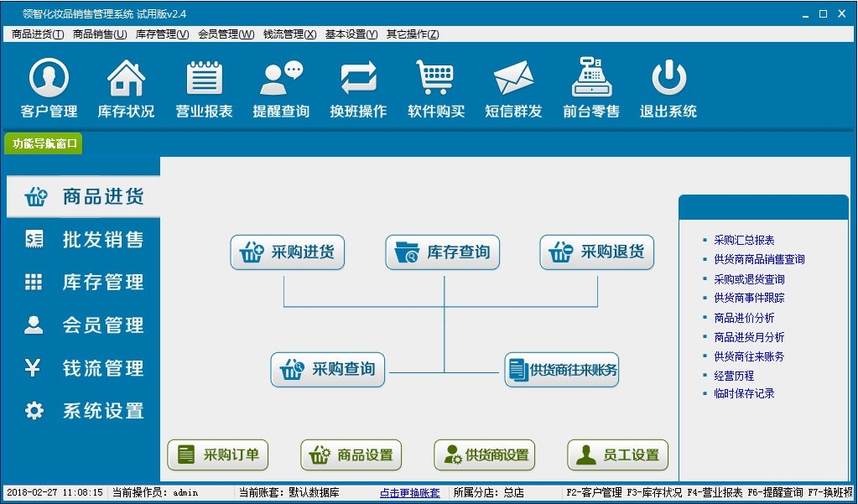Image resolution: width=858 pixels, height=504 pixels.
Task: Open the 商品进货(T) menu
Action: [38, 34]
